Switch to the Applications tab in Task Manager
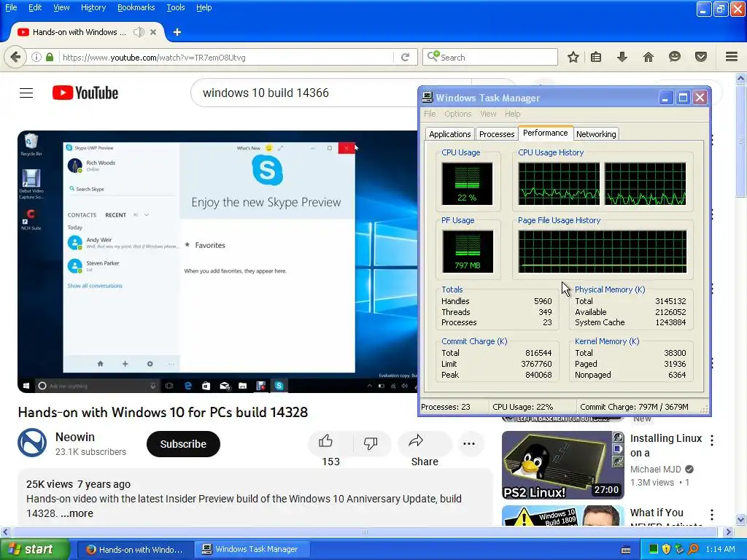 pos(449,134)
